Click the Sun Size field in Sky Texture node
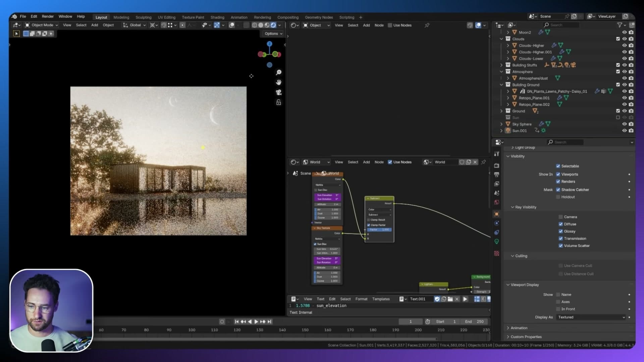Viewport: 644px width, 362px height. [327, 249]
